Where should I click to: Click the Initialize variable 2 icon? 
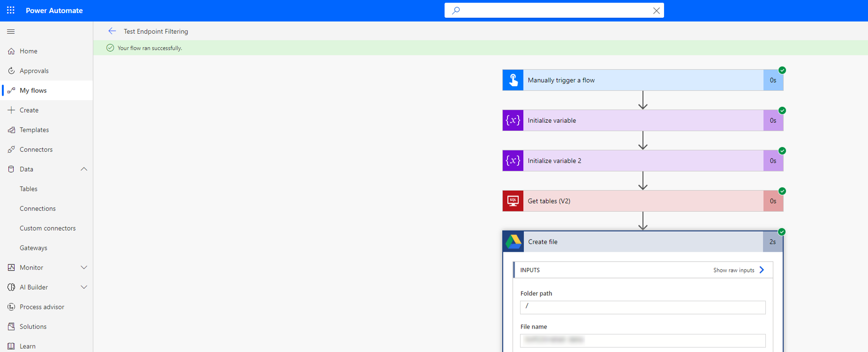click(513, 161)
